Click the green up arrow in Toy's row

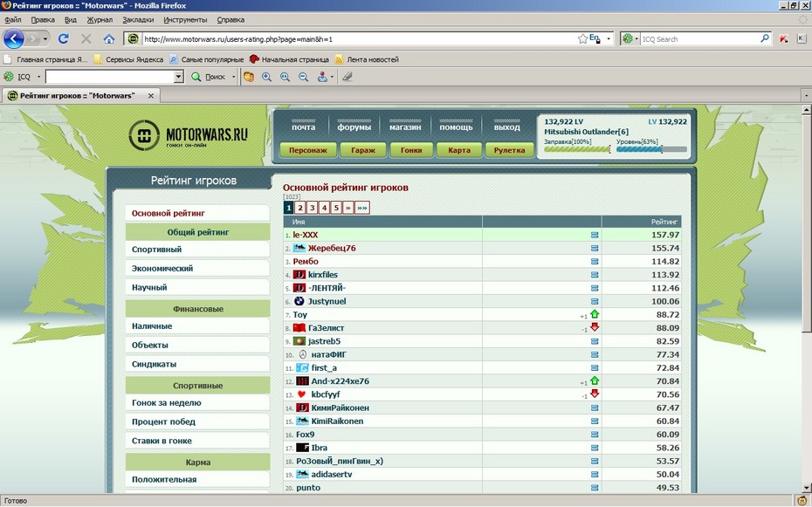coord(595,314)
